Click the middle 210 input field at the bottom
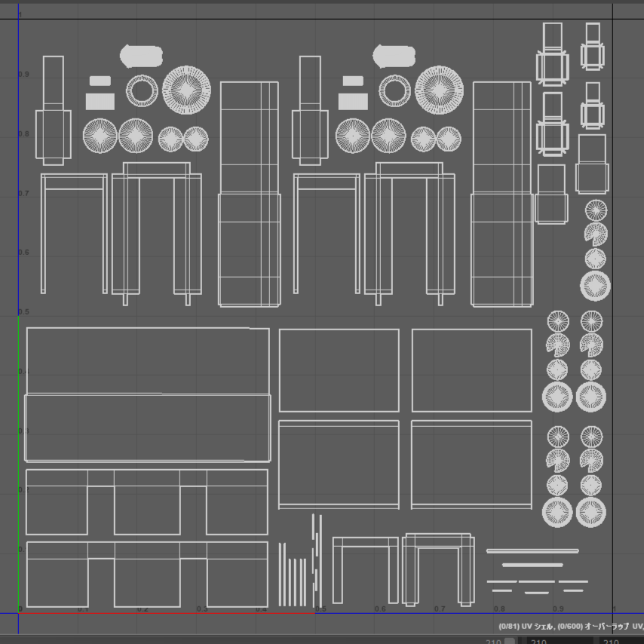The width and height of the screenshot is (644, 644). pyautogui.click(x=558, y=641)
